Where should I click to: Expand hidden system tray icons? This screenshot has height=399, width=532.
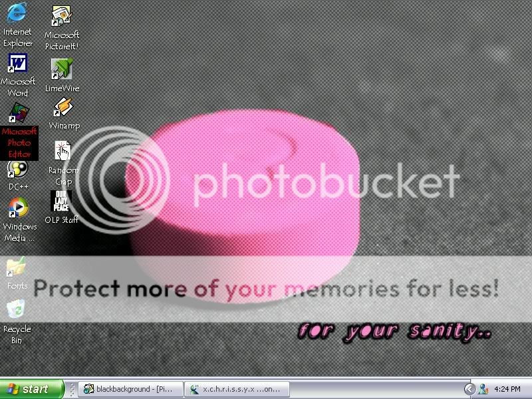coord(469,389)
